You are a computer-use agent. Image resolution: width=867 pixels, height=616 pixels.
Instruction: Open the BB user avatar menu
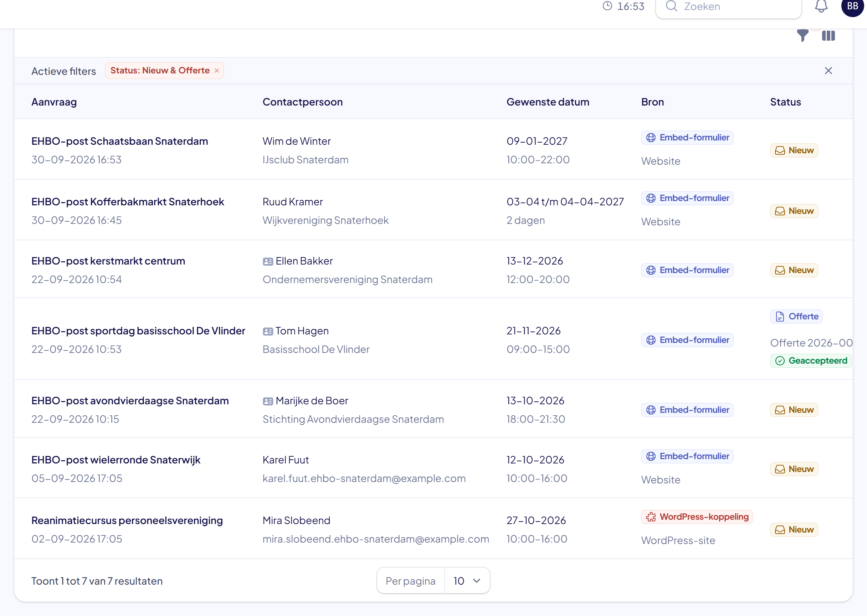point(852,6)
